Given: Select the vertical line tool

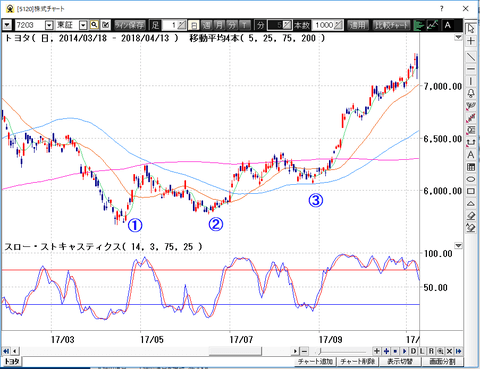Looking at the screenshot, I should [471, 81].
